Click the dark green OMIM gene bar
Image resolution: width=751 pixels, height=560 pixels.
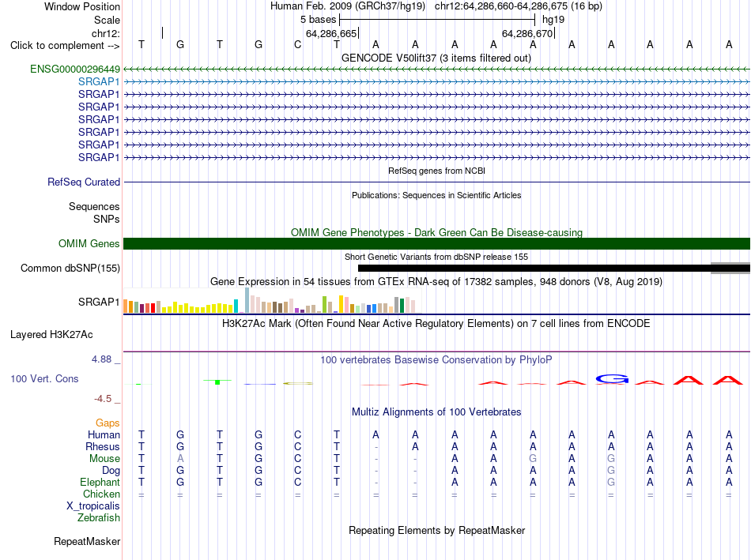point(437,243)
